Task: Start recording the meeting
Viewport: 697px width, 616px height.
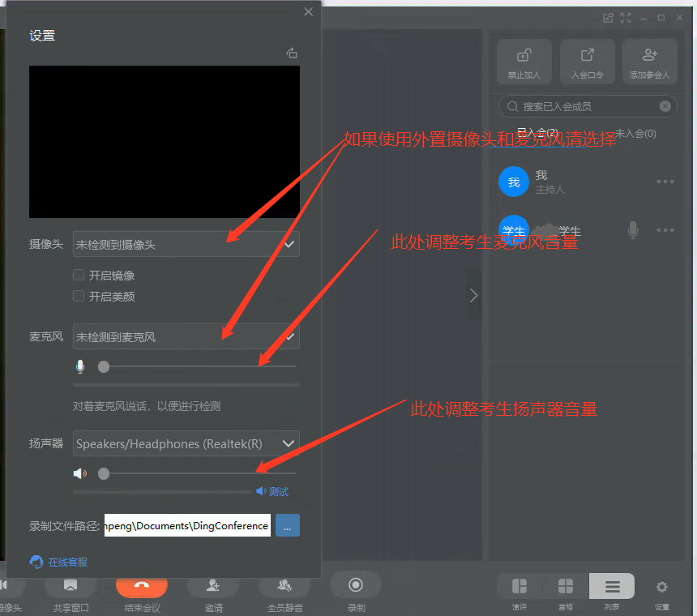Action: (356, 585)
